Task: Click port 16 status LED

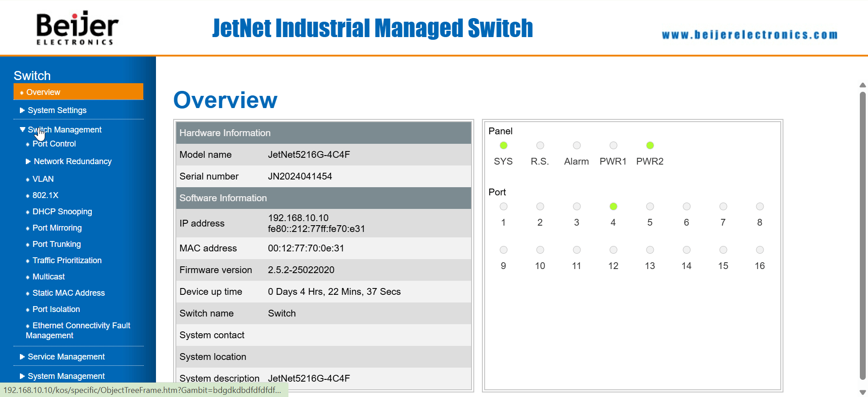Action: (x=759, y=250)
